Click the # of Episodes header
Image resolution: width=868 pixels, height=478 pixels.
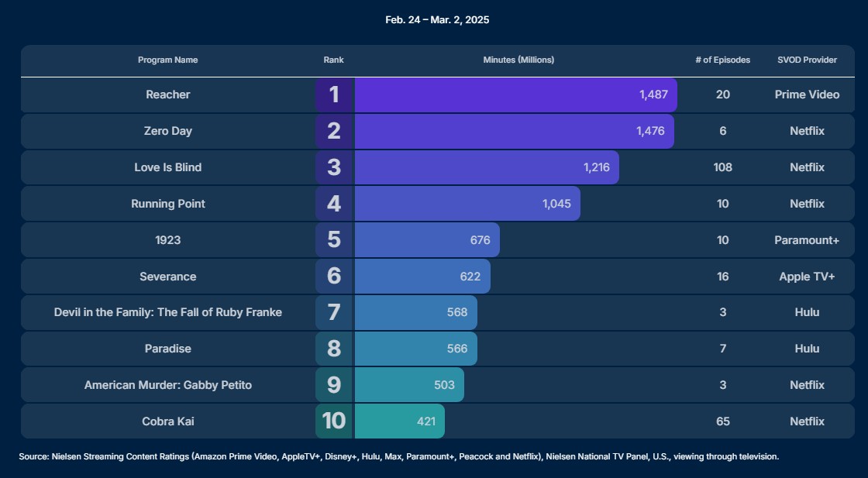pos(722,60)
